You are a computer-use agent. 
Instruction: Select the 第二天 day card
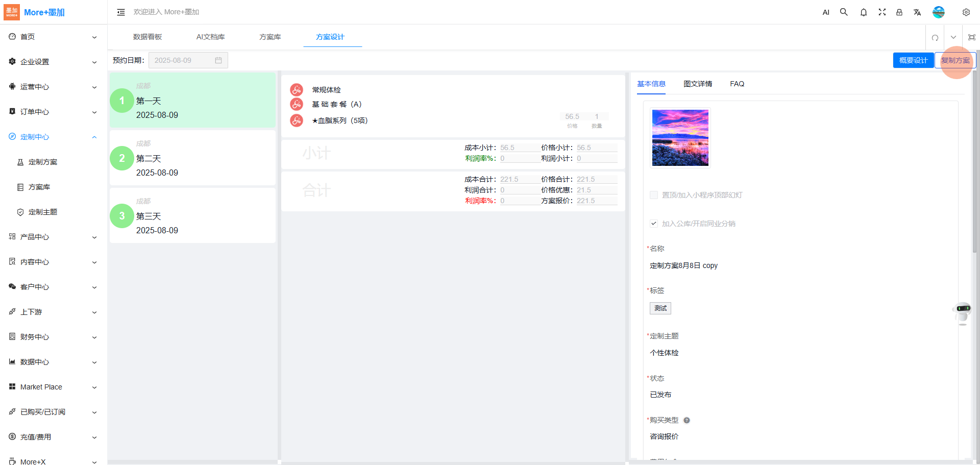click(192, 158)
